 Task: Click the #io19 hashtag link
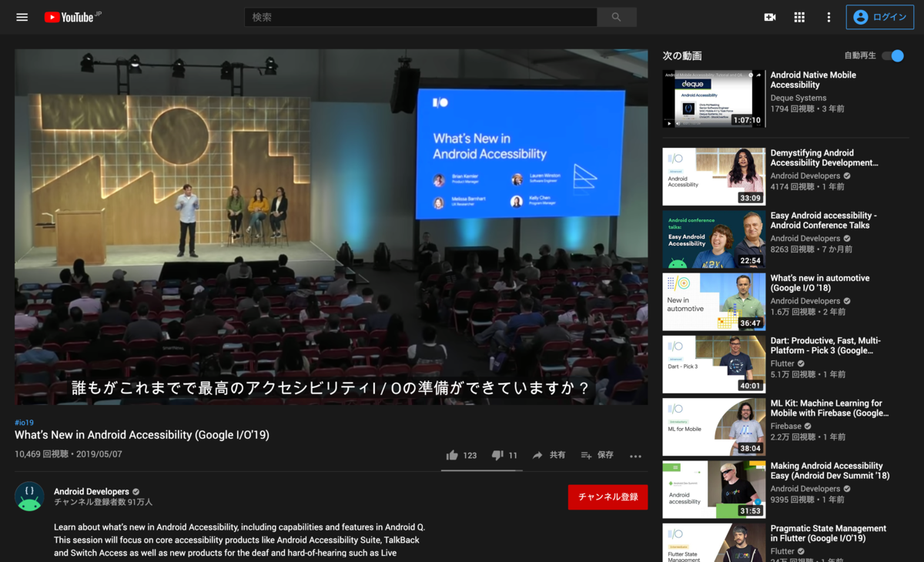click(24, 423)
